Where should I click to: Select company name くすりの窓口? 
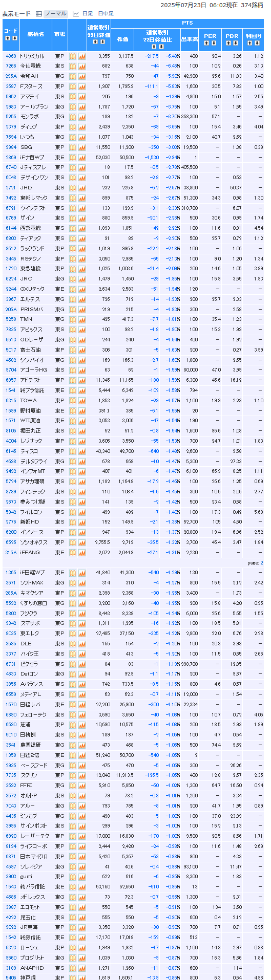(x=33, y=603)
